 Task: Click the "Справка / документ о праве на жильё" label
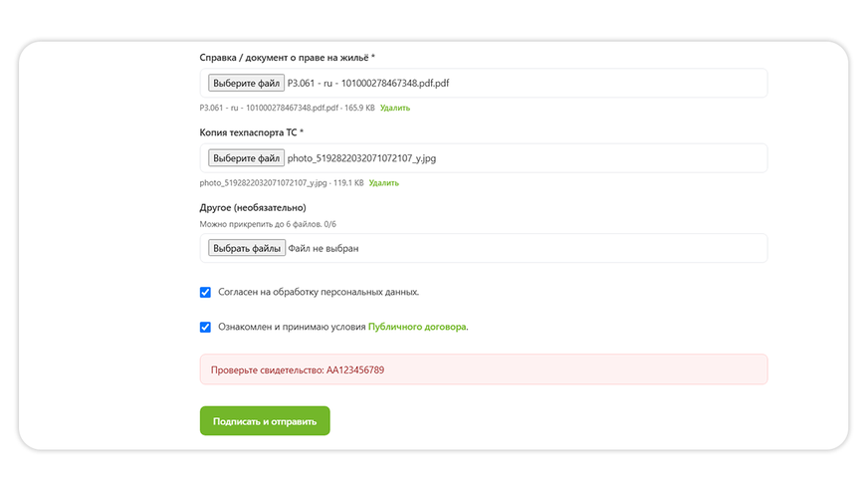[288, 58]
